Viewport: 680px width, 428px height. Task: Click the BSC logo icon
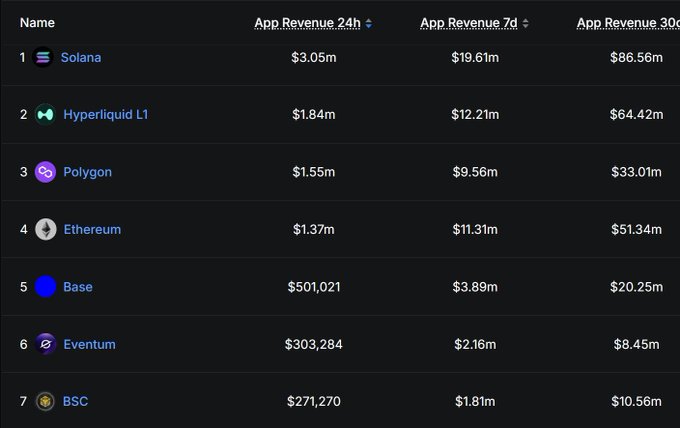click(x=45, y=402)
